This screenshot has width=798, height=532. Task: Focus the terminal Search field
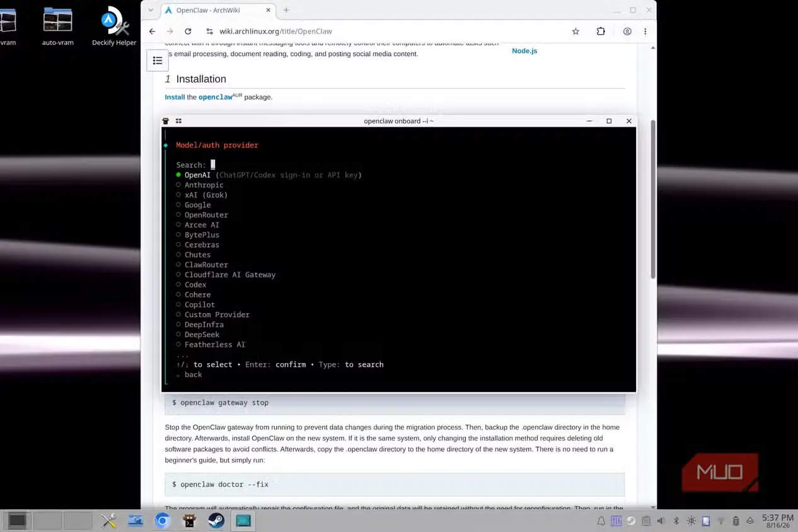[212, 165]
